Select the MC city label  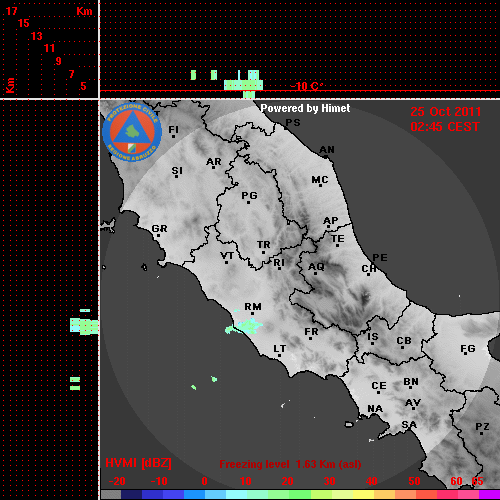click(x=320, y=180)
